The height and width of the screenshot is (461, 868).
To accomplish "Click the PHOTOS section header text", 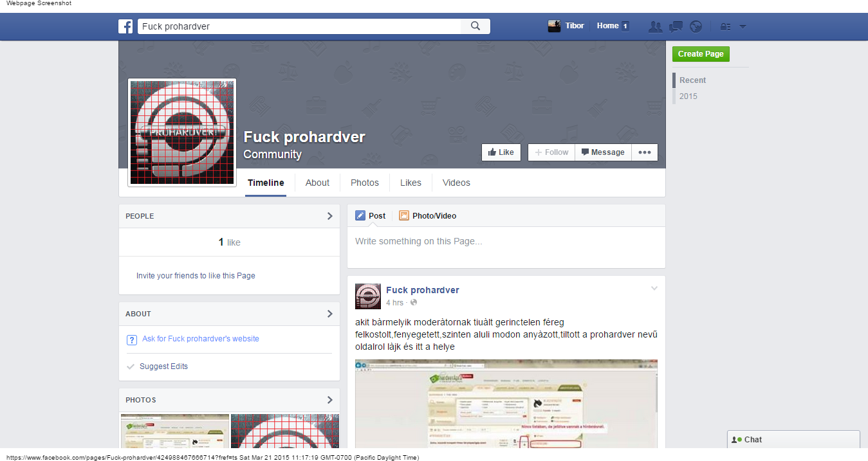I will pos(141,401).
